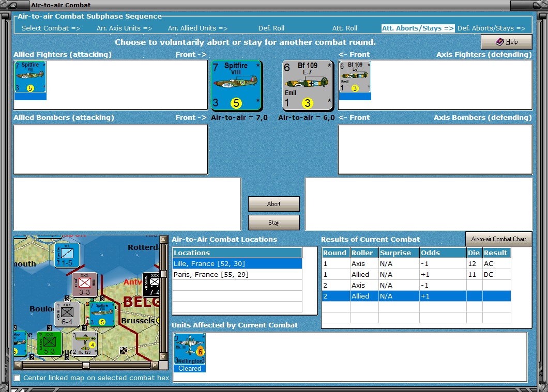The width and height of the screenshot is (548, 392).
Task: Click the Def. Aborts/Stays subphase step
Action: click(491, 28)
